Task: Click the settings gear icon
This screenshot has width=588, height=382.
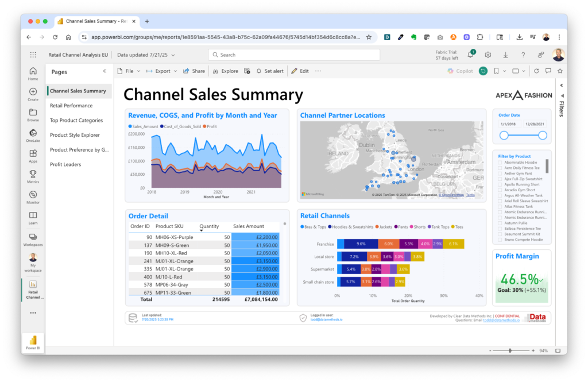Action: (x=488, y=55)
